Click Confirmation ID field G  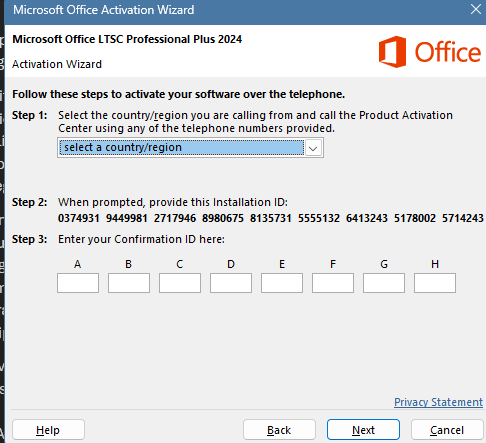coord(384,283)
